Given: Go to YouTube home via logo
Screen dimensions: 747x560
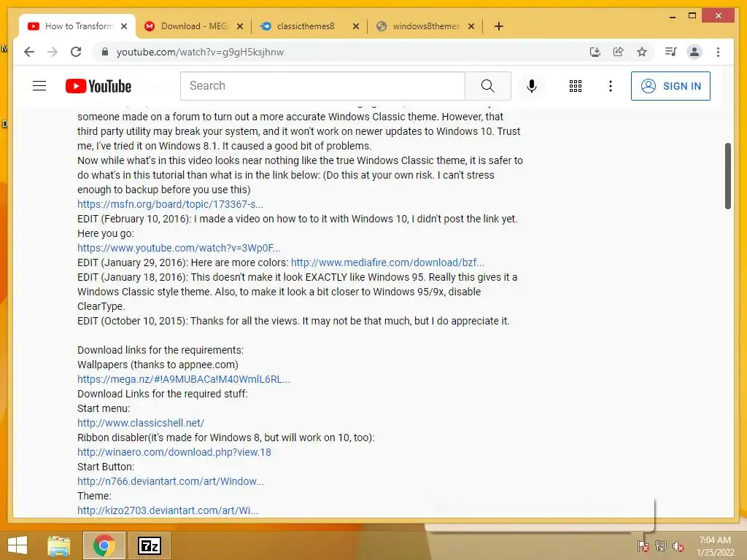Looking at the screenshot, I should click(98, 86).
